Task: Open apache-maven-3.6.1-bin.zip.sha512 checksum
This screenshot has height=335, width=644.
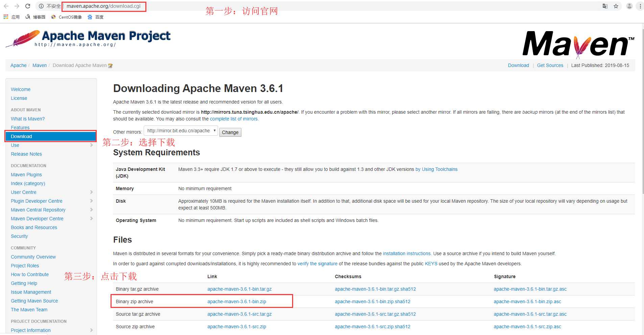Action: [x=373, y=301]
